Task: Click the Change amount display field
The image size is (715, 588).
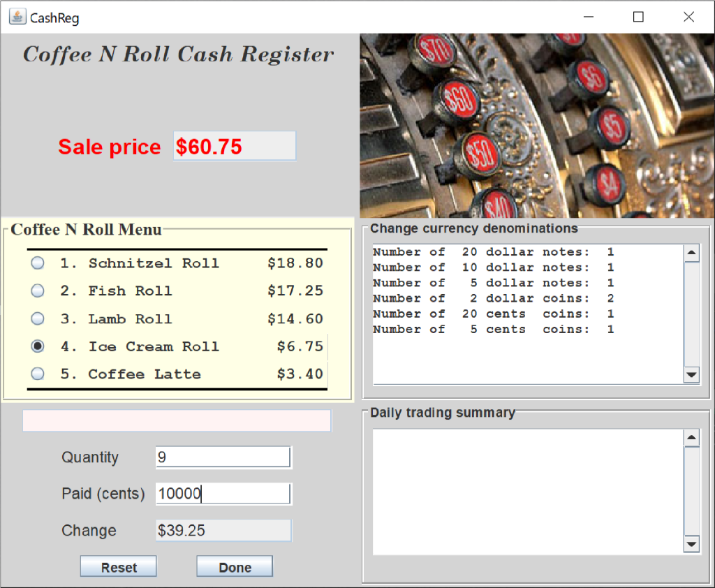Action: point(222,530)
